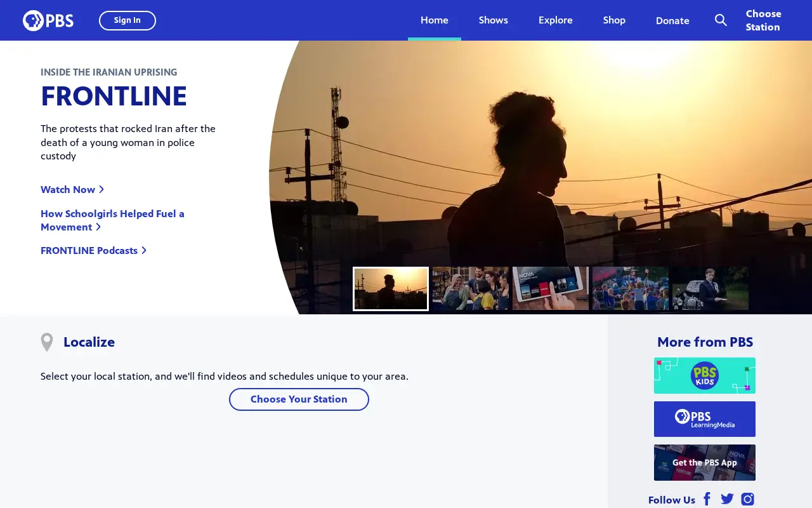Image resolution: width=812 pixels, height=508 pixels.
Task: Click the Localize map pin icon
Action: (47, 342)
